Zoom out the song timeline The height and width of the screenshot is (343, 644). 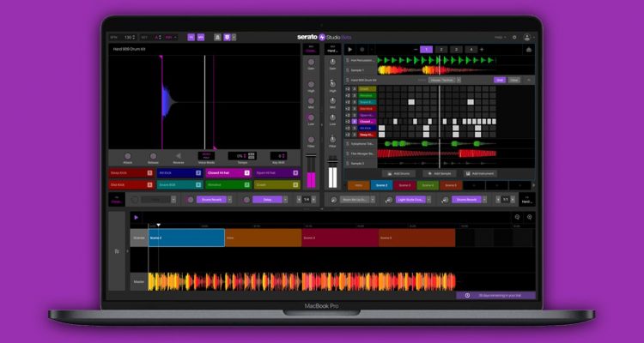pyautogui.click(x=517, y=218)
